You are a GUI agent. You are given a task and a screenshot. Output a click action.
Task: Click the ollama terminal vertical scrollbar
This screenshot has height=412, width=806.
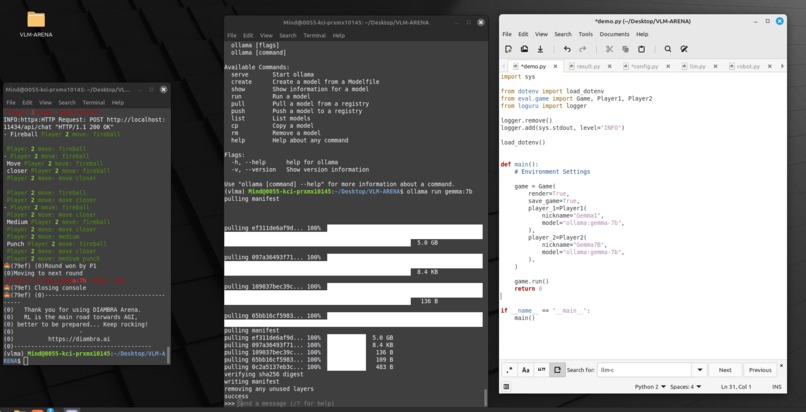(x=483, y=397)
